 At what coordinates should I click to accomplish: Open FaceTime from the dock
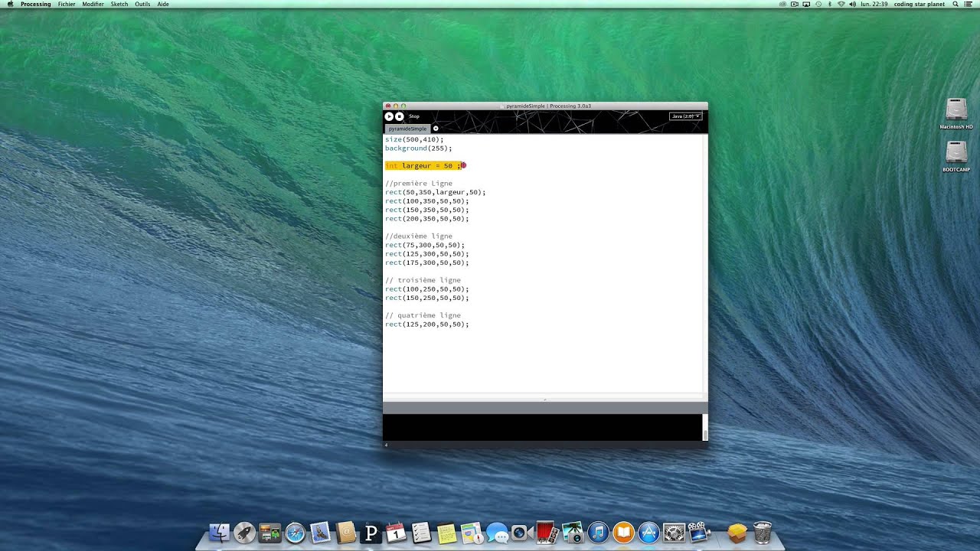click(x=522, y=533)
